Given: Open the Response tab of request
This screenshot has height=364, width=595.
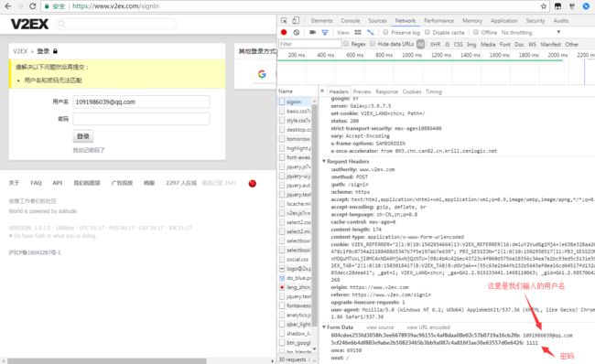Looking at the screenshot, I should [x=386, y=91].
